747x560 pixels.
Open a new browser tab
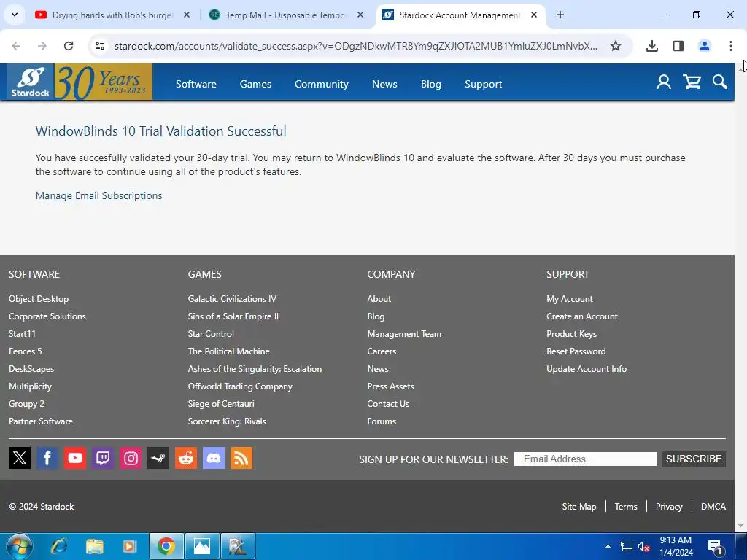(x=560, y=15)
